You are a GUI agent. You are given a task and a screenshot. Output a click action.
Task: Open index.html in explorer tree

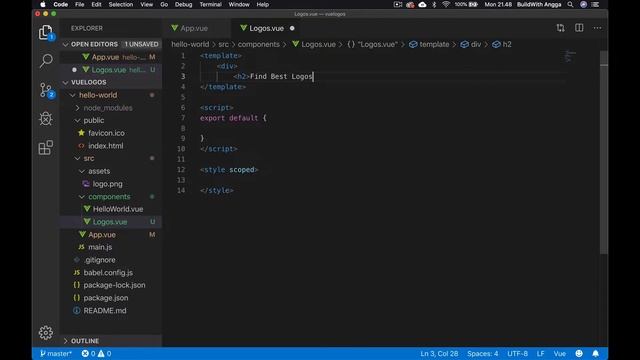106,146
